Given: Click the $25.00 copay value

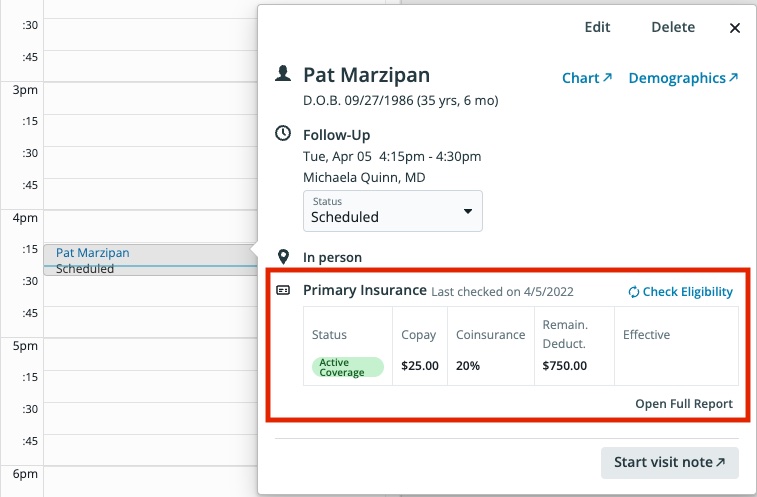Looking at the screenshot, I should 420,366.
